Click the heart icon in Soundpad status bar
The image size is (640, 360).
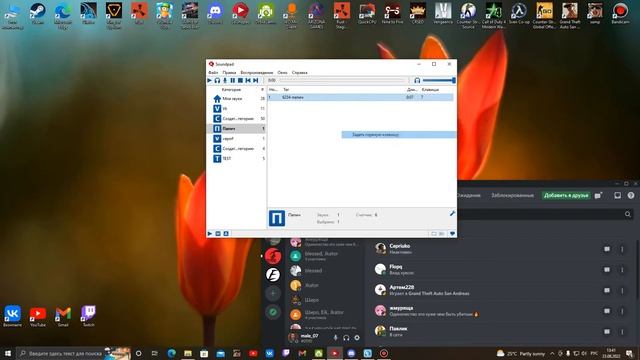[452, 233]
